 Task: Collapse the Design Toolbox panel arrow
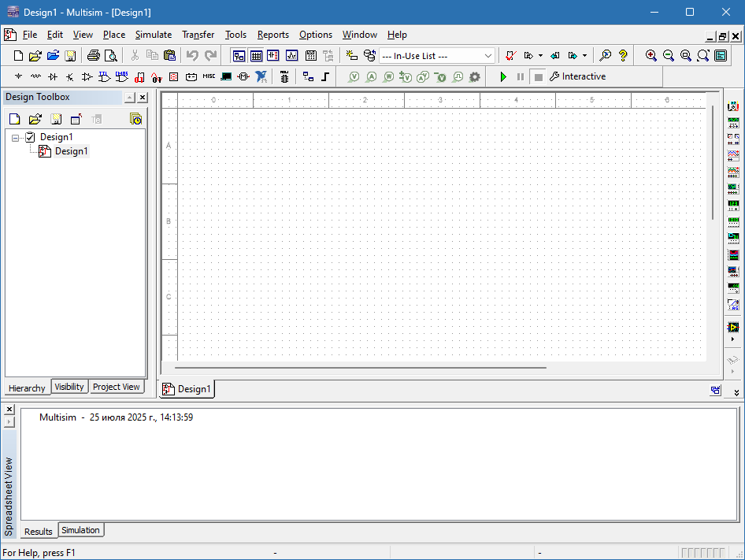130,98
